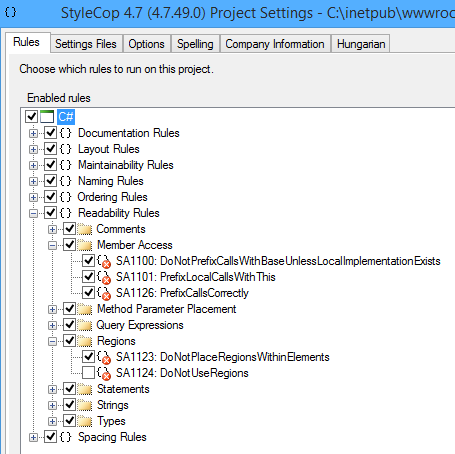Click the SA1100 rule icon
455x454 pixels.
(104, 261)
